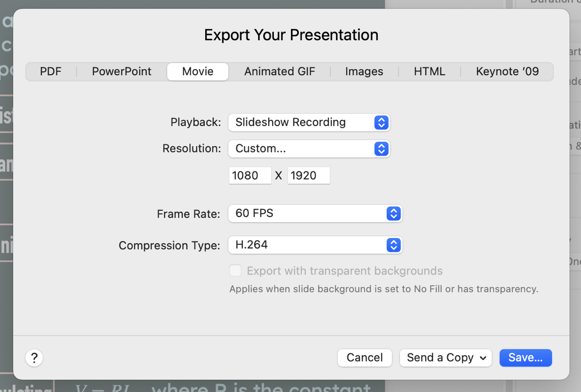
Task: Select the Keynote '09 tab
Action: 507,72
